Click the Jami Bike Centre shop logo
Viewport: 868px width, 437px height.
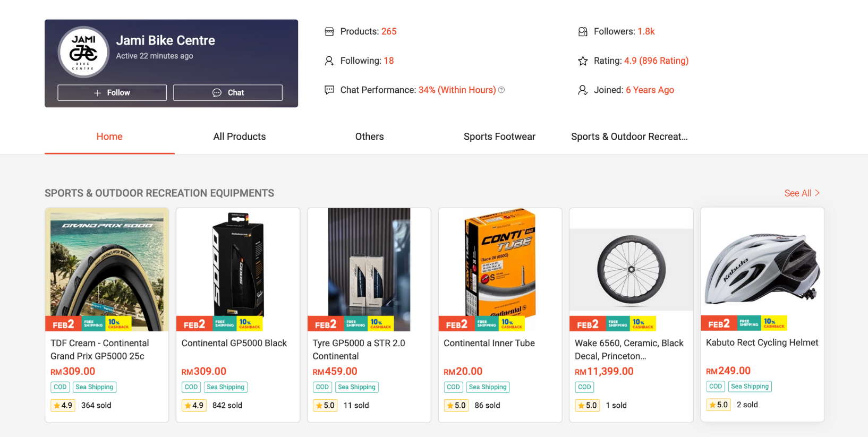tap(83, 52)
